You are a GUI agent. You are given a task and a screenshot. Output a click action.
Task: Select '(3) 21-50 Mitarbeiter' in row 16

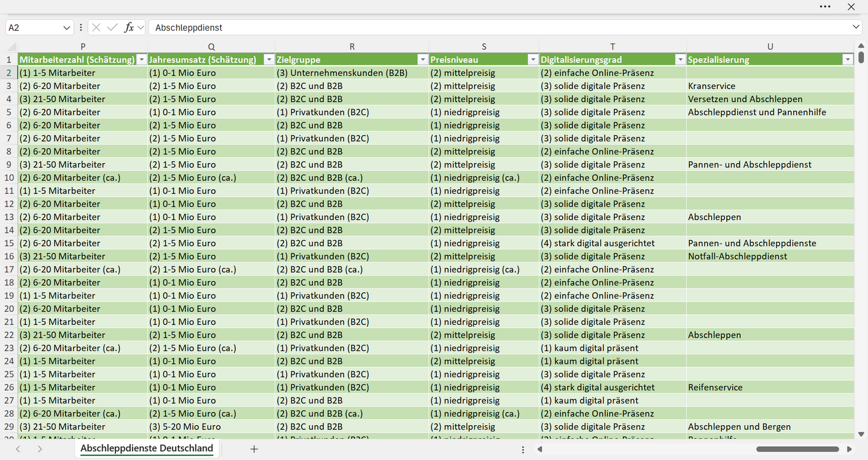coord(83,256)
